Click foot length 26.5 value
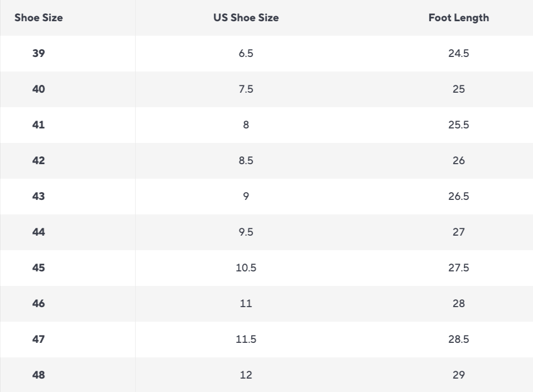 [x=459, y=197]
